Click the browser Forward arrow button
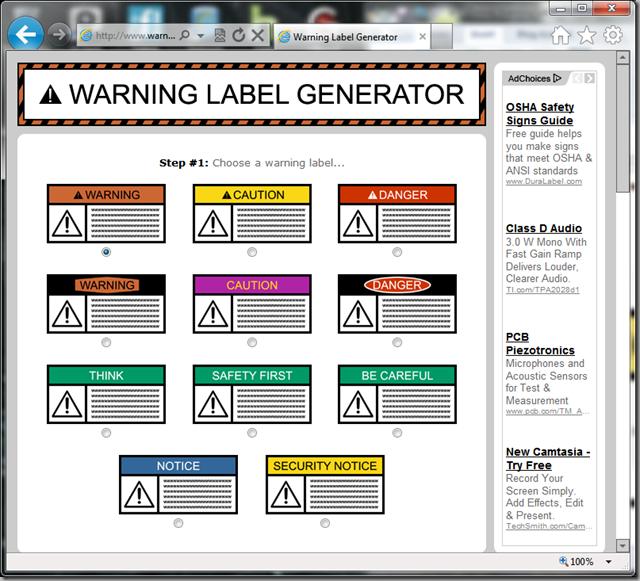640x581 pixels. click(x=60, y=35)
